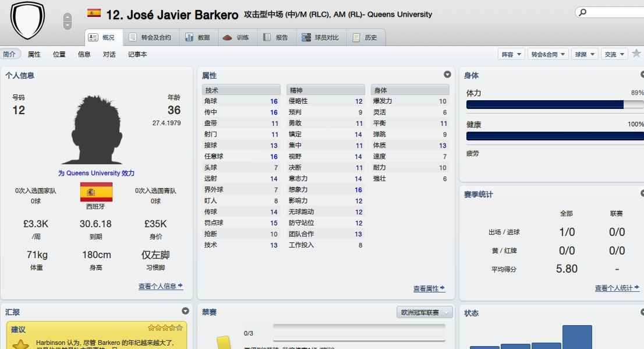
Task: Click the 身体 attributes column header
Action: pos(410,90)
